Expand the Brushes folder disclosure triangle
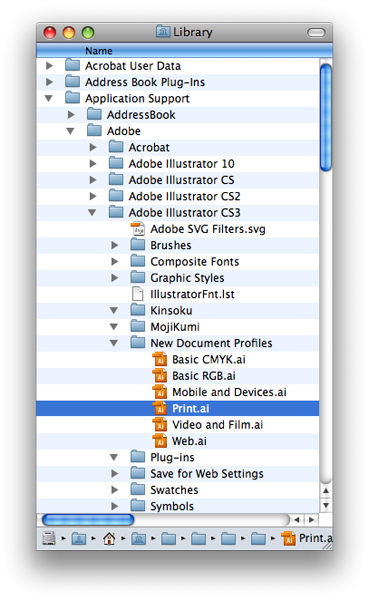Screen dimensions: 369x600 (x=114, y=245)
